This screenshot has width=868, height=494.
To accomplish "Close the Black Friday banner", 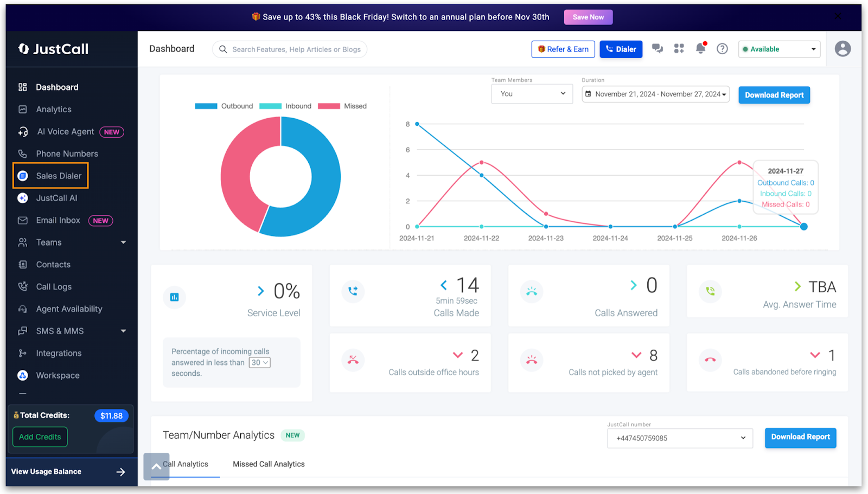I will (x=838, y=17).
